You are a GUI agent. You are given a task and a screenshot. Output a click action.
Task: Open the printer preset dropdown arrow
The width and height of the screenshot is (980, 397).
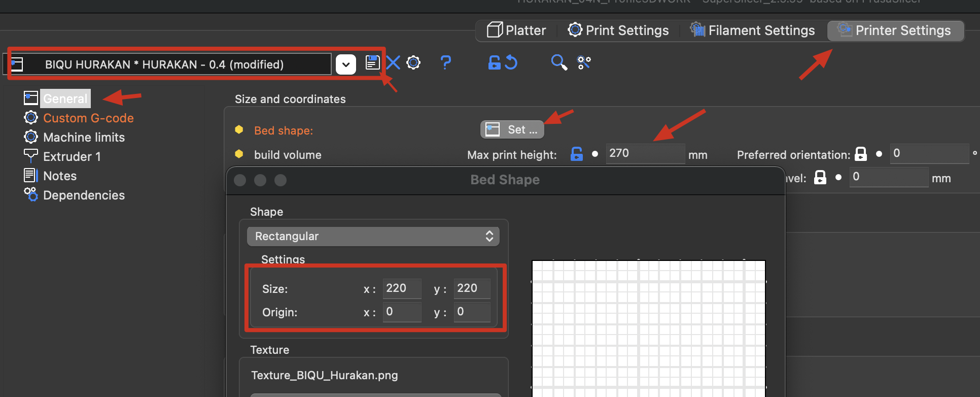[x=346, y=64]
